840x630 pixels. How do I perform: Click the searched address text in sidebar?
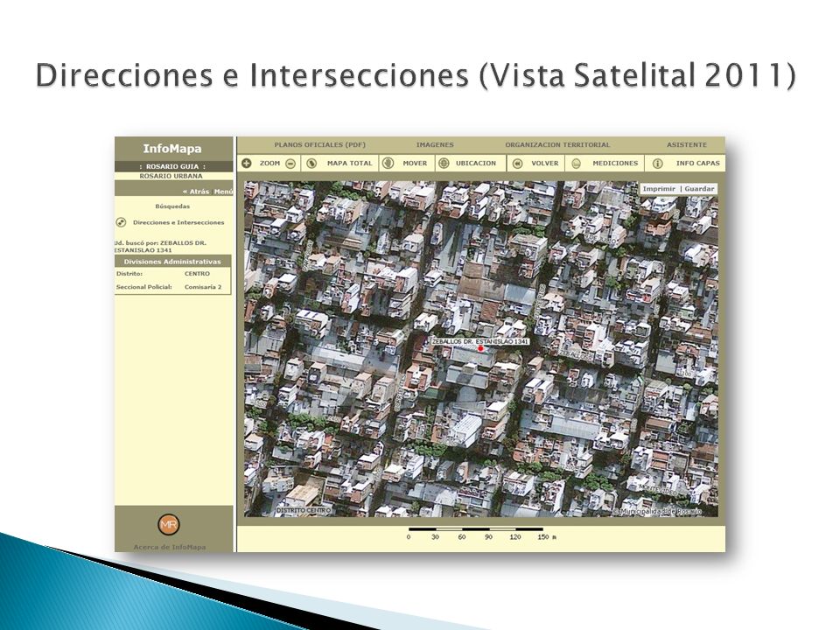[x=160, y=247]
